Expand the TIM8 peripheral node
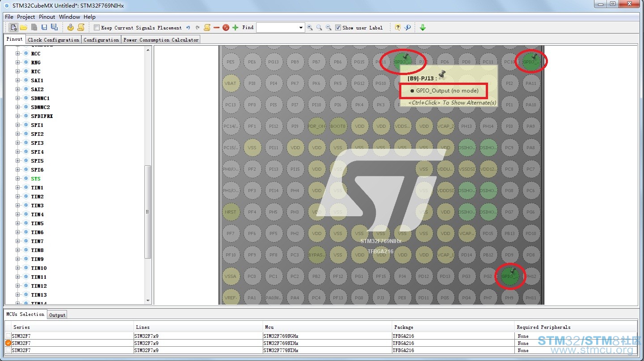The width and height of the screenshot is (644, 361). (18, 250)
